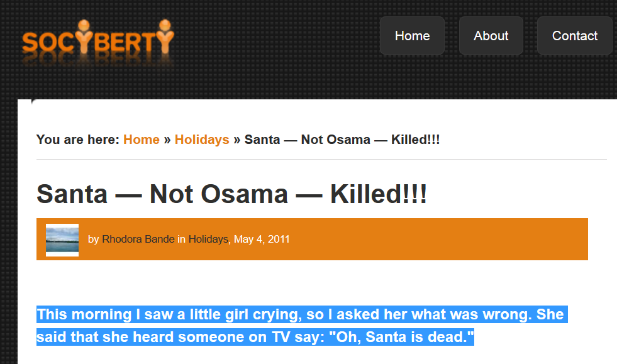The height and width of the screenshot is (364, 617).
Task: Open the Holidays category in byline
Action: coord(208,240)
